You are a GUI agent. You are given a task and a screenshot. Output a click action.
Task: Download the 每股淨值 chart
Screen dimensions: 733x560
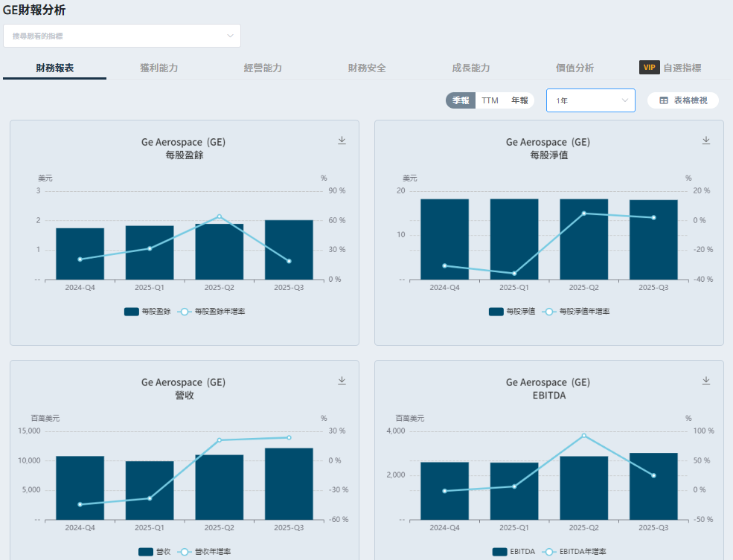pos(706,140)
